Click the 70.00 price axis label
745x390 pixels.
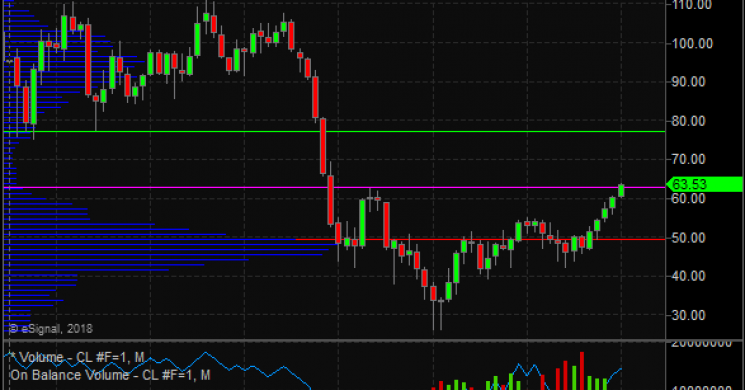(688, 160)
